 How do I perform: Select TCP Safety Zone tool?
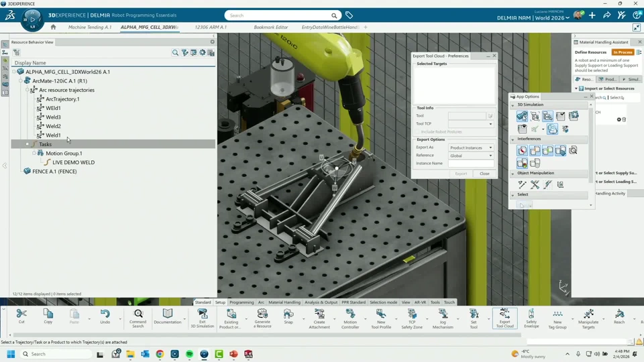tap(412, 319)
